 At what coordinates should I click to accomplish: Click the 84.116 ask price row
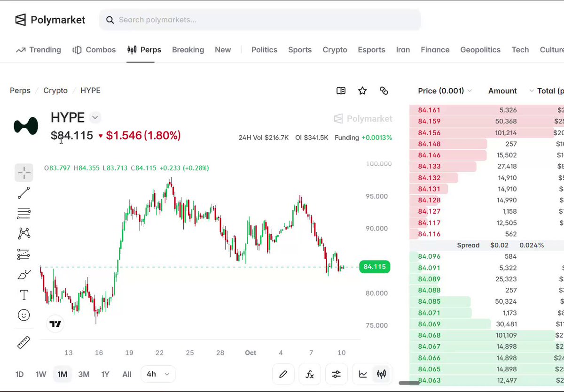click(x=486, y=234)
